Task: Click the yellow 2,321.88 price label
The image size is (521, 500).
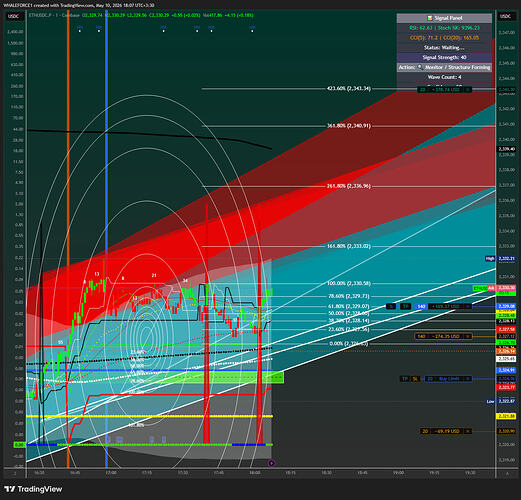Action: click(x=506, y=416)
